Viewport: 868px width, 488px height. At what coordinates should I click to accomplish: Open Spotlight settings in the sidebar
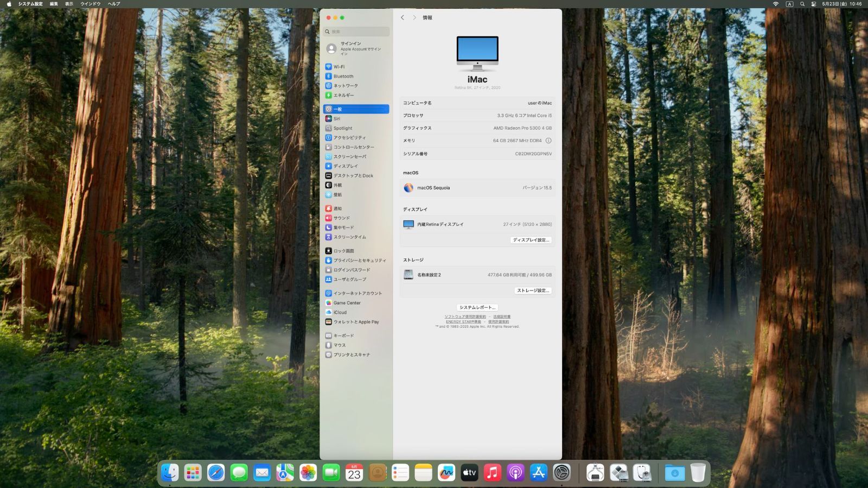pyautogui.click(x=356, y=128)
